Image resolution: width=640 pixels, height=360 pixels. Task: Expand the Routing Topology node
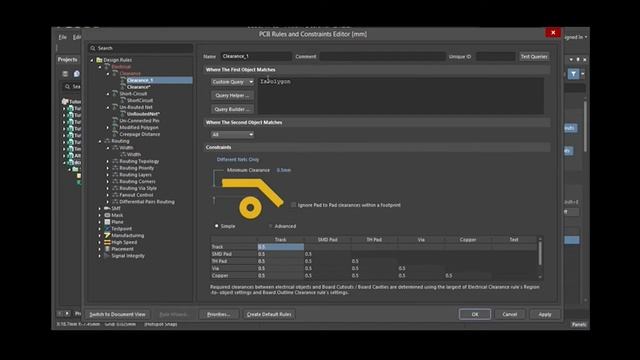tap(108, 162)
